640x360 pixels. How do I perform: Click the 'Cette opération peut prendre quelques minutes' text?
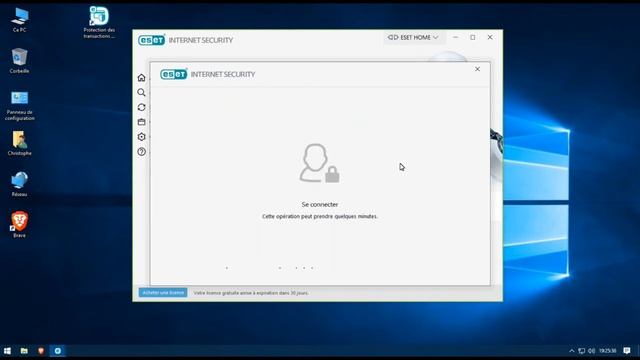(x=320, y=216)
